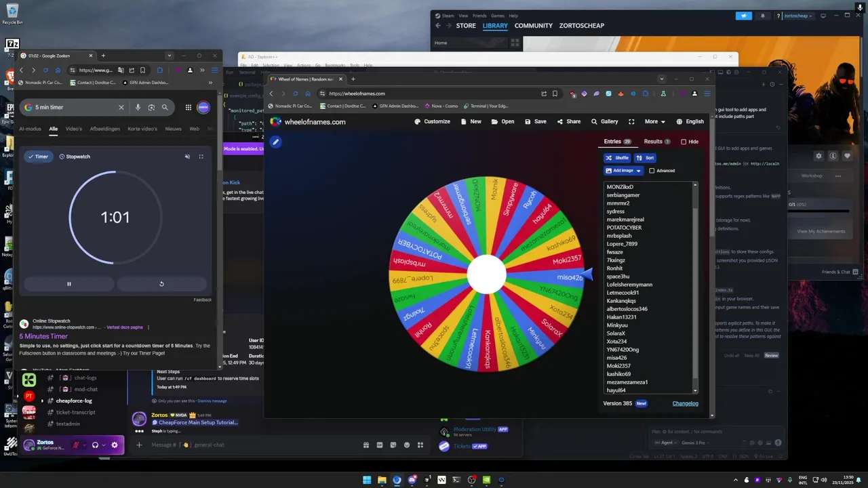The height and width of the screenshot is (488, 868).
Task: Expand the More dropdown menu
Action: click(654, 121)
